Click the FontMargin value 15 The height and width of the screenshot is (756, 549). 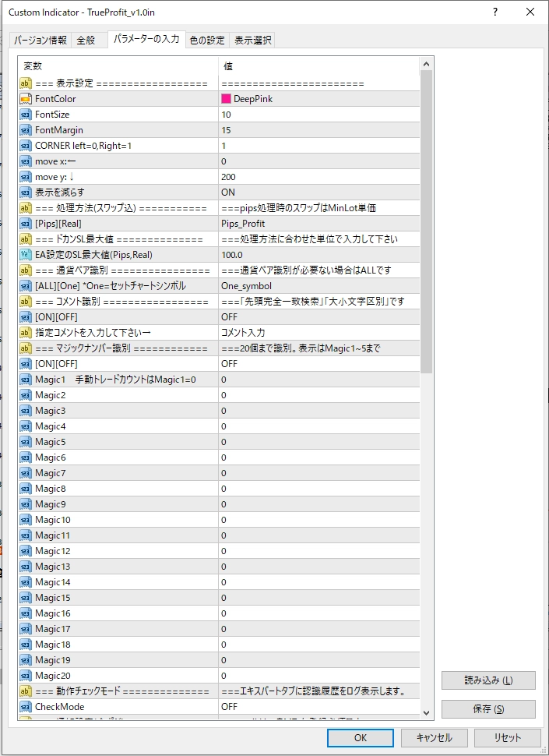(318, 130)
